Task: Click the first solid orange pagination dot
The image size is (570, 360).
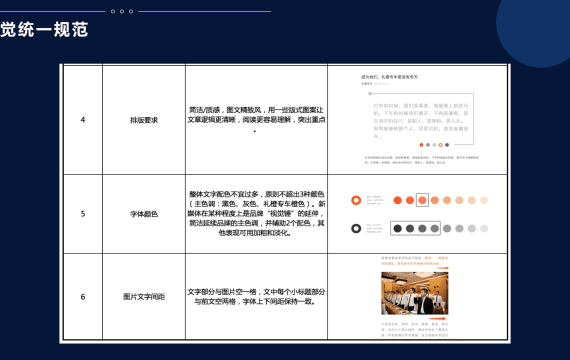Action: point(421,145)
